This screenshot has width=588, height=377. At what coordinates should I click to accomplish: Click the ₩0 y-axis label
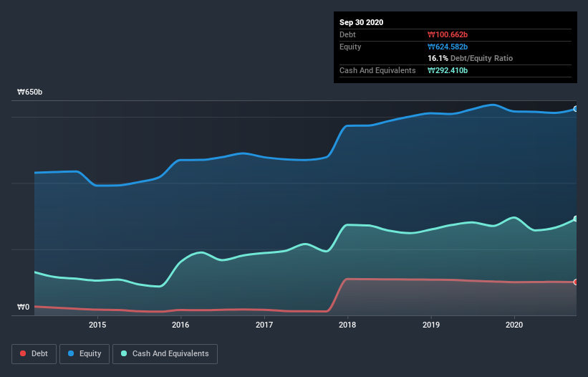pos(23,307)
